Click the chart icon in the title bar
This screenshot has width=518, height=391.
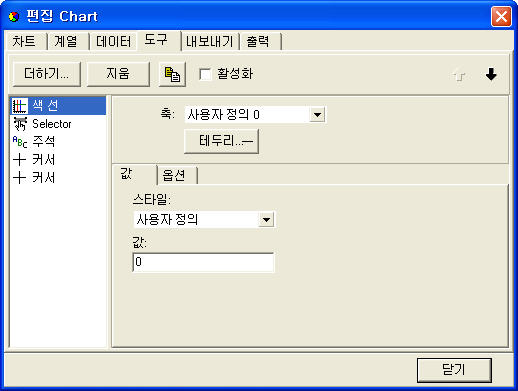(14, 16)
